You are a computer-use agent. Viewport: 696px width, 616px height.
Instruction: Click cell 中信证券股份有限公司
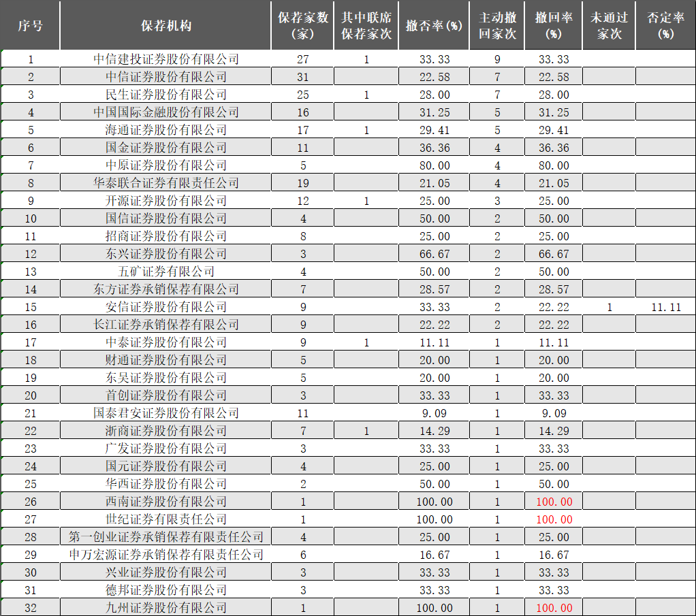pos(165,77)
